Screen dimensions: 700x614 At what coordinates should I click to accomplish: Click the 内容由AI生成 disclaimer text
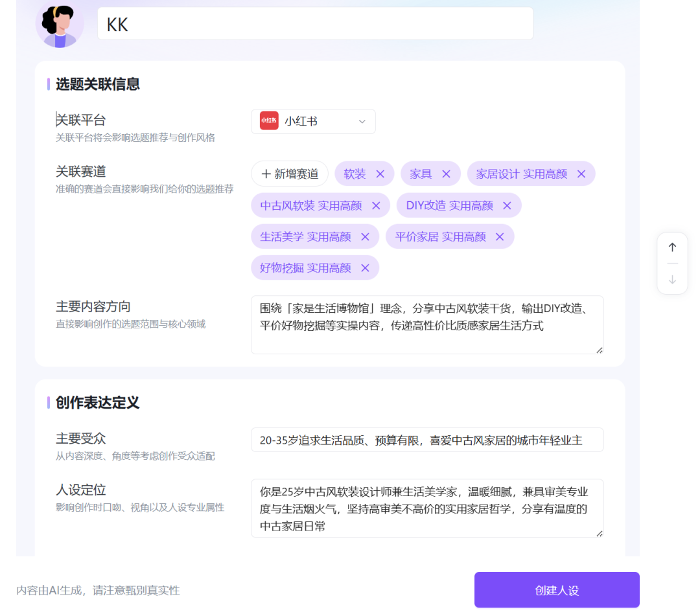pyautogui.click(x=99, y=590)
